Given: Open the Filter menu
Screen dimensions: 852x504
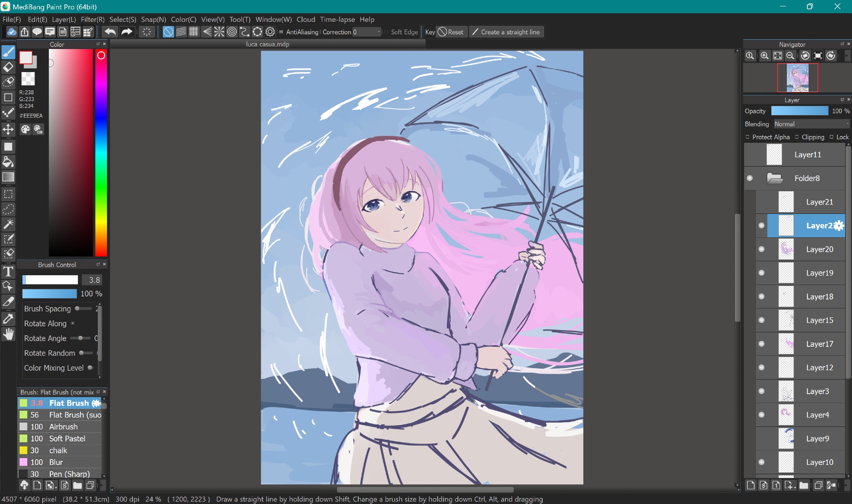Looking at the screenshot, I should (92, 19).
